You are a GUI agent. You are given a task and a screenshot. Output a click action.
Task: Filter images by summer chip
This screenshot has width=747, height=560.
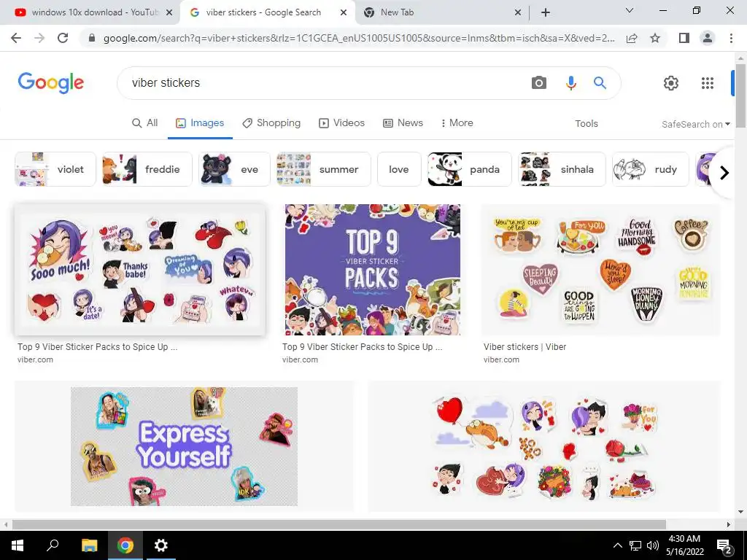(x=323, y=169)
